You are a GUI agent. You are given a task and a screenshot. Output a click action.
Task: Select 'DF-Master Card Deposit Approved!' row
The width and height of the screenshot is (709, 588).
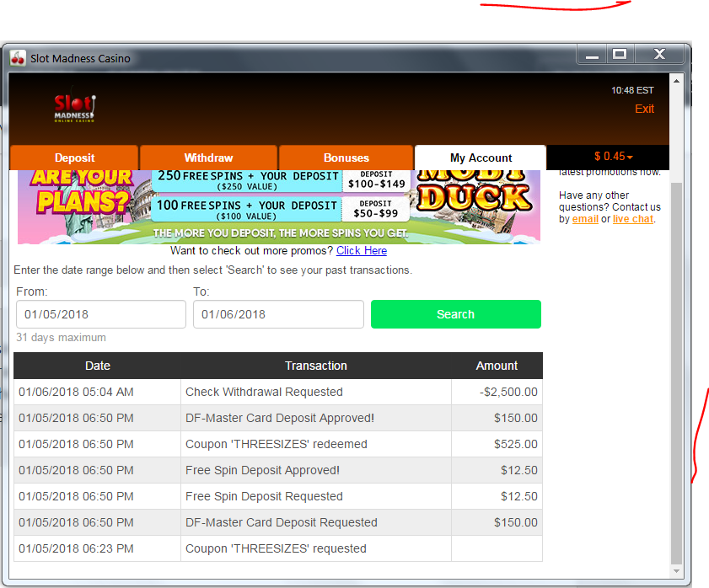278,418
